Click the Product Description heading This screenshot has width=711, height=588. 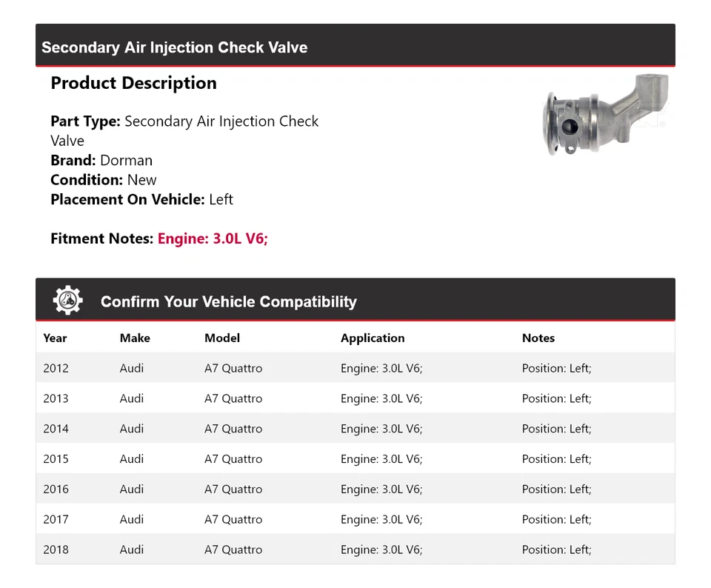[x=133, y=83]
